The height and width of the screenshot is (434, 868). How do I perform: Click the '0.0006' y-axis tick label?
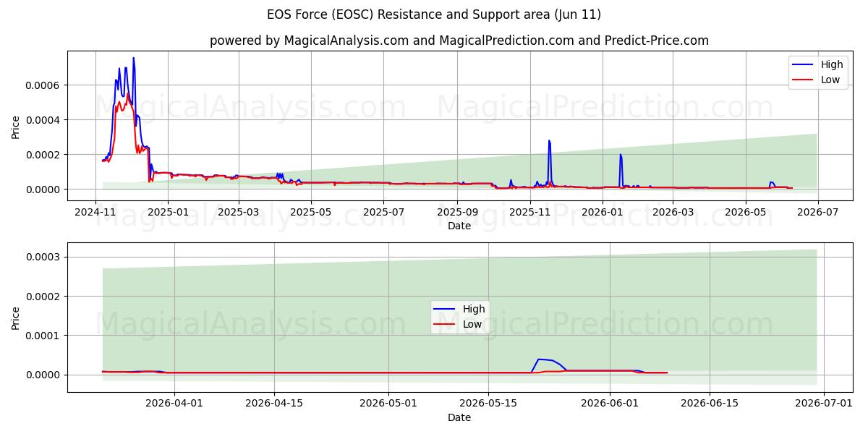pyautogui.click(x=44, y=85)
